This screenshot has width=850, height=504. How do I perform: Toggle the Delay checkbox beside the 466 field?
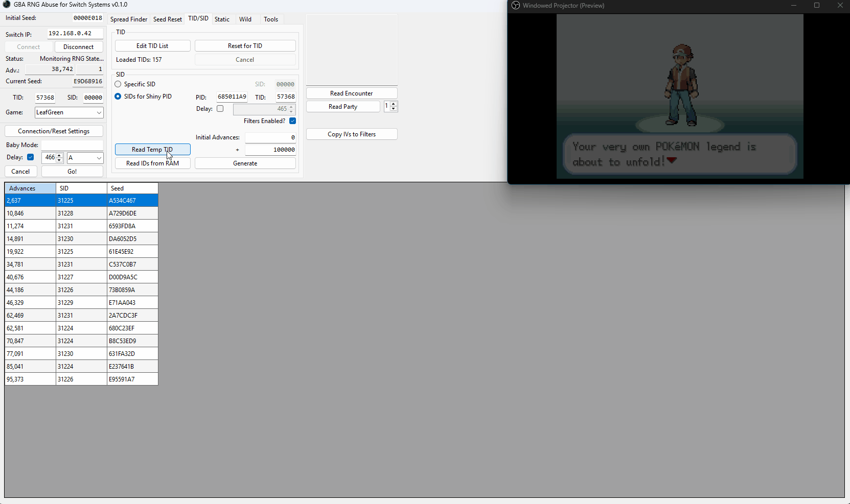(x=31, y=157)
